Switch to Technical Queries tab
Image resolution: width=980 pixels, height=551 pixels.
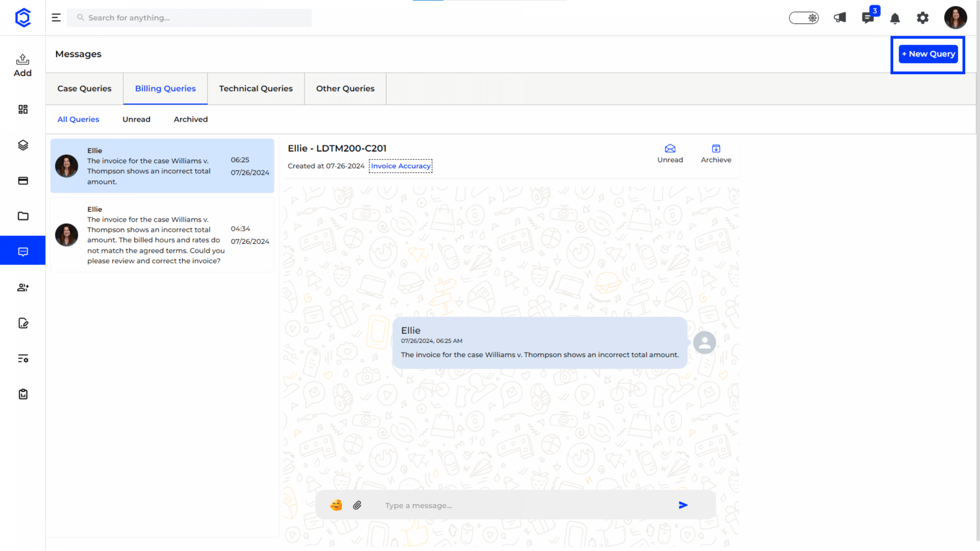[x=256, y=88]
